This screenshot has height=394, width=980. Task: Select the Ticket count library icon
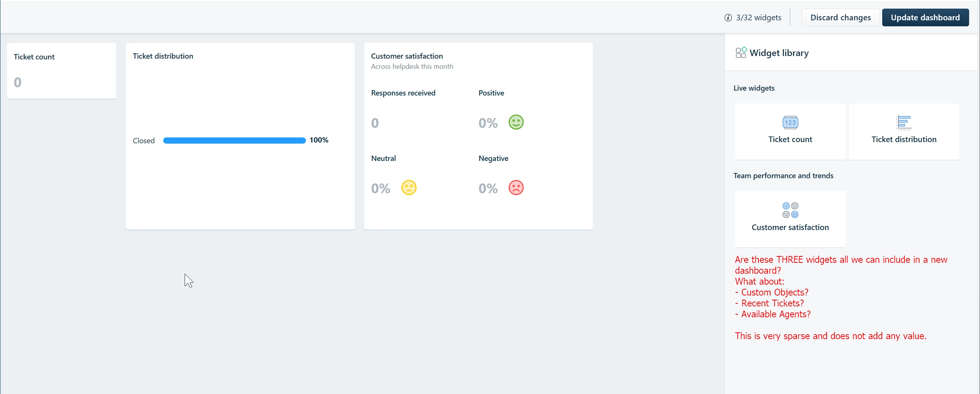(x=790, y=123)
